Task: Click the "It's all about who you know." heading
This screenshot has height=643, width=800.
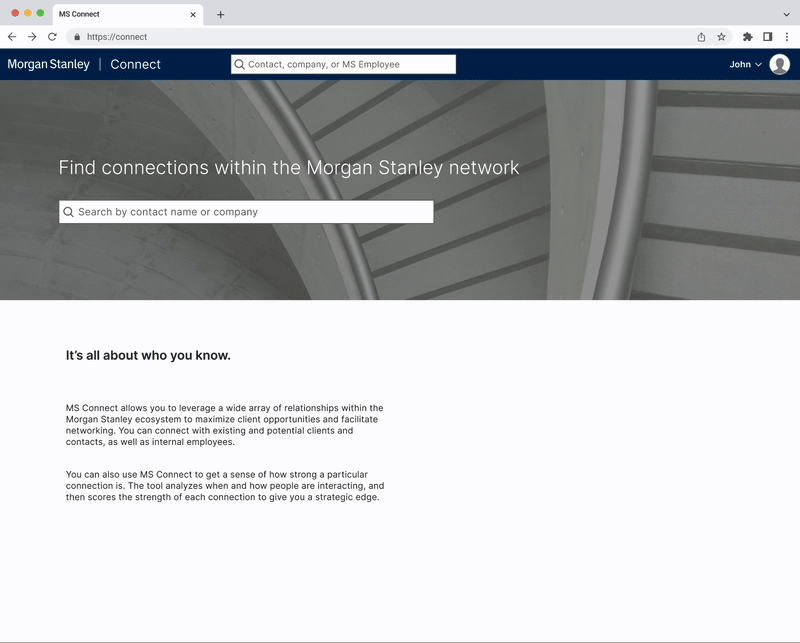Action: click(x=148, y=355)
